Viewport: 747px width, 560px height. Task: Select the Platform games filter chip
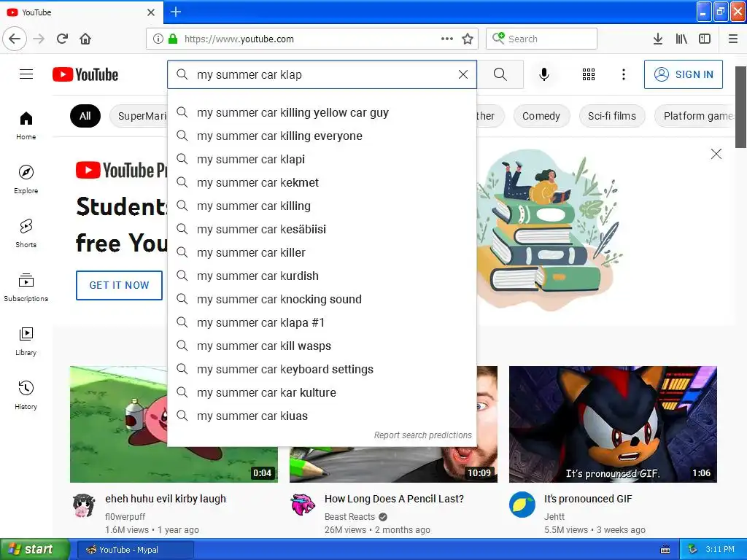pos(695,116)
